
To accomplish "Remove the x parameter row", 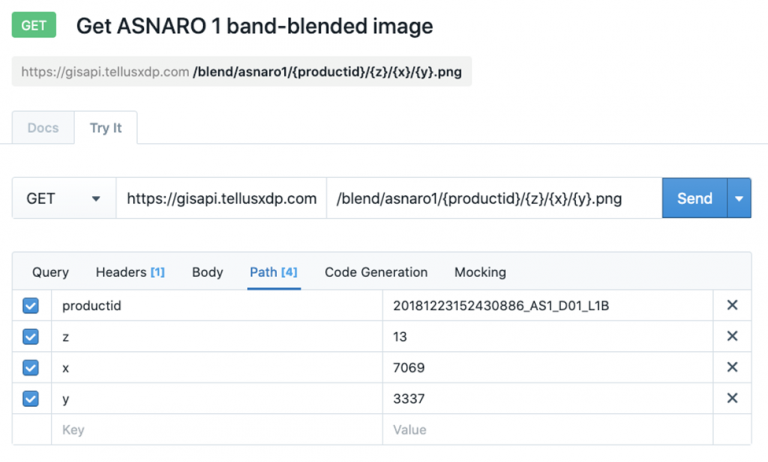I will click(732, 367).
